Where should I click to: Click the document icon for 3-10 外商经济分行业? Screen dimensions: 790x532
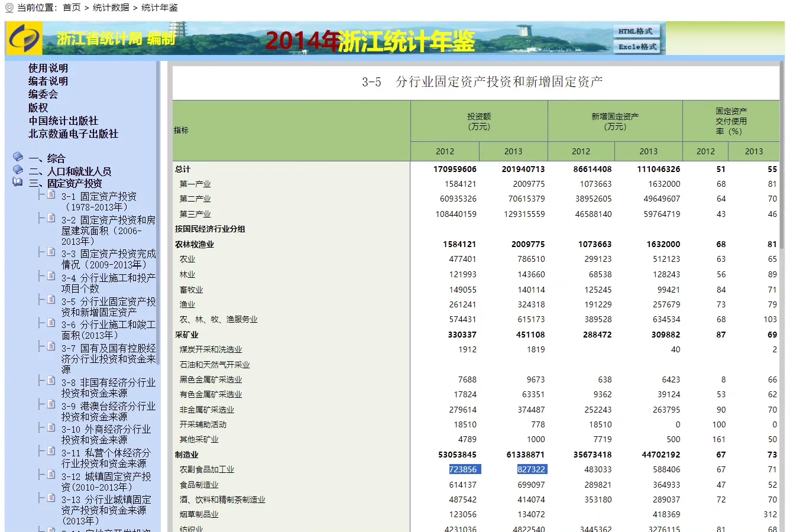pyautogui.click(x=51, y=428)
